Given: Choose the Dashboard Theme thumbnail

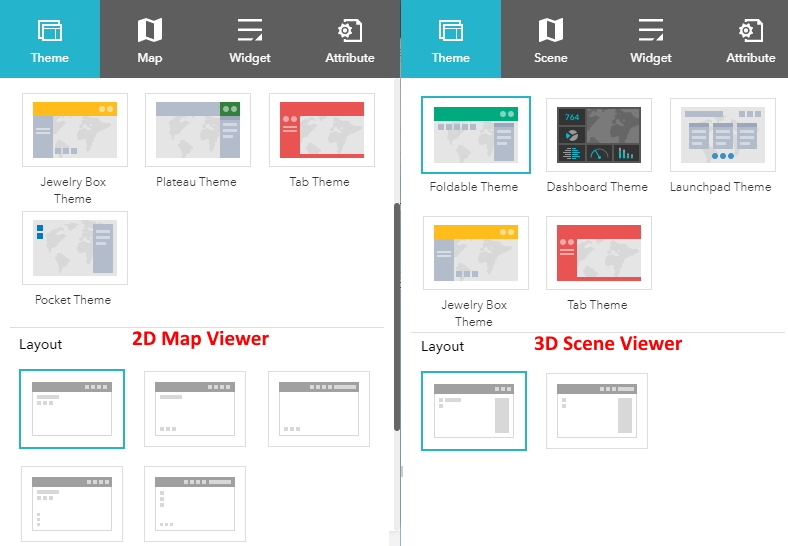Looking at the screenshot, I should (599, 135).
